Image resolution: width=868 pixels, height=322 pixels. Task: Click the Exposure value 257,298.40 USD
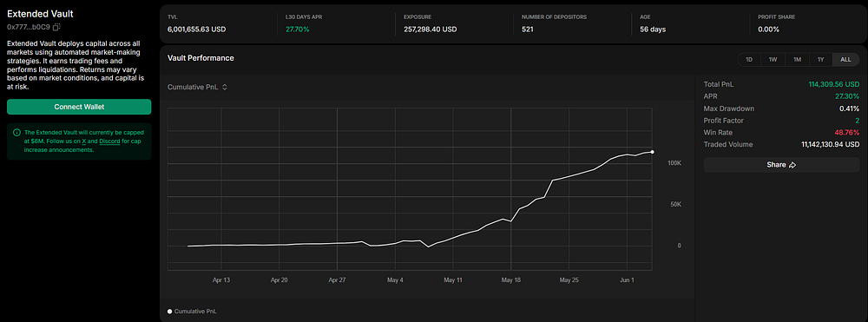431,29
